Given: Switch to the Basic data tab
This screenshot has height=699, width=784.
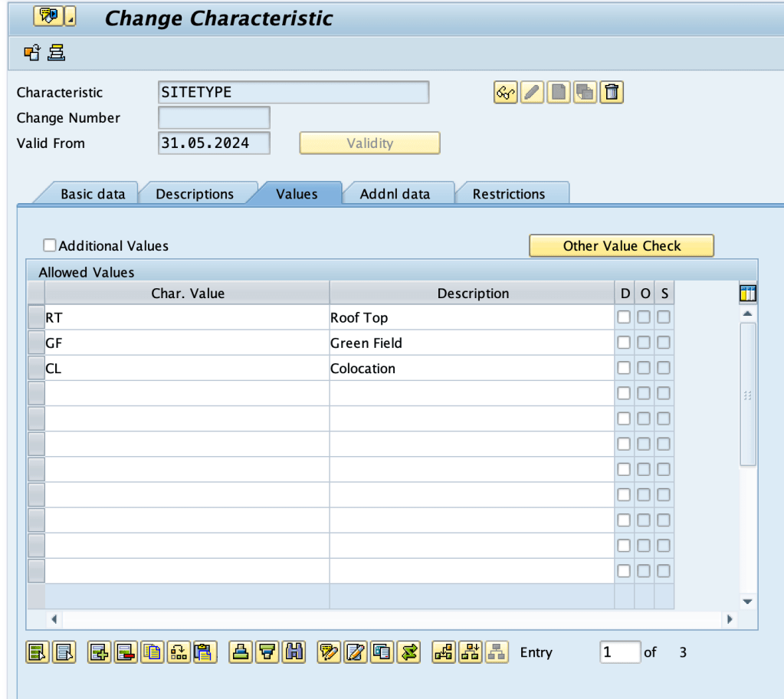Looking at the screenshot, I should point(92,194).
